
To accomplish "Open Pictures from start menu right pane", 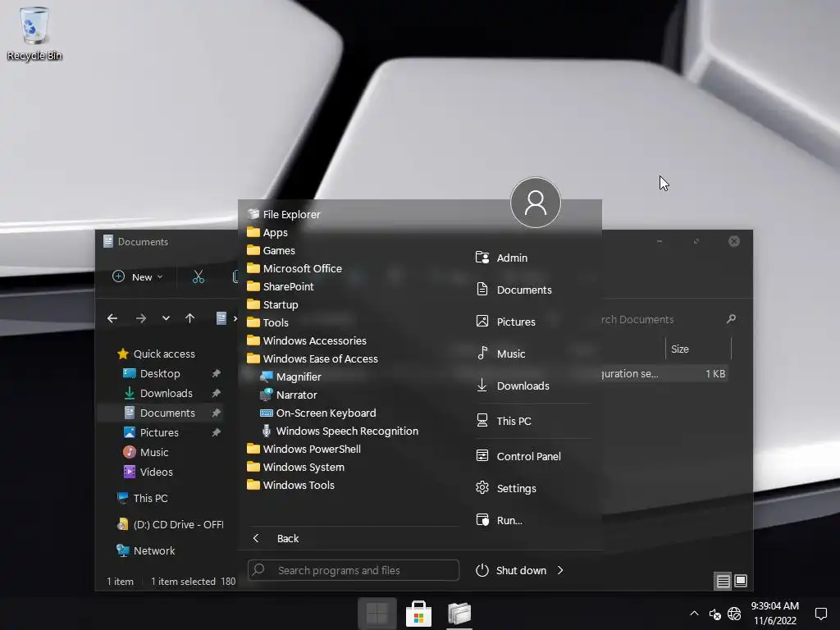I will (505, 322).
